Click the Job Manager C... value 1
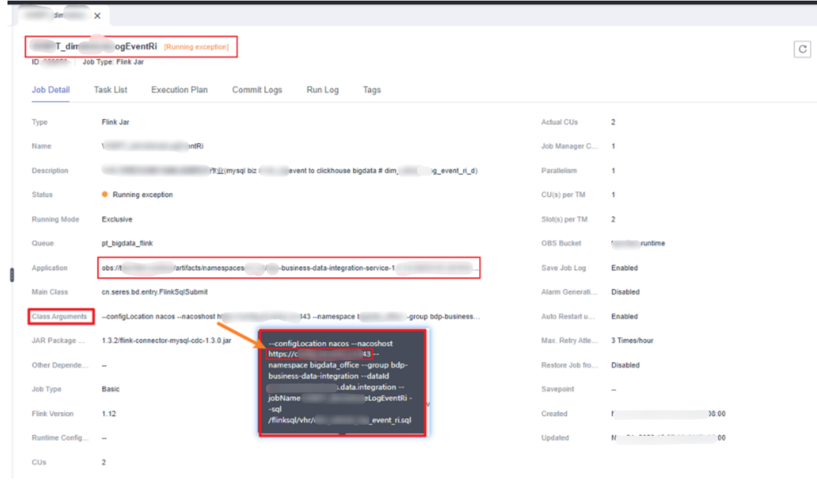The width and height of the screenshot is (817, 504). (x=613, y=146)
